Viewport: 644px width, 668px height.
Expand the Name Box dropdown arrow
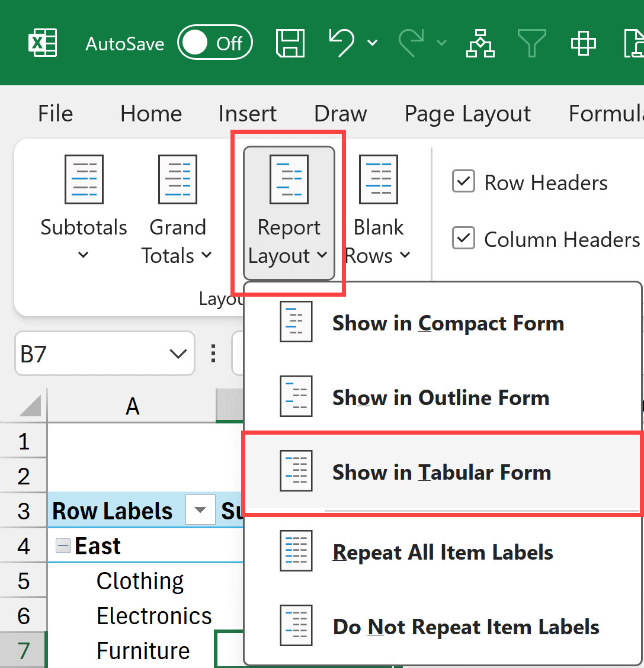tap(178, 354)
